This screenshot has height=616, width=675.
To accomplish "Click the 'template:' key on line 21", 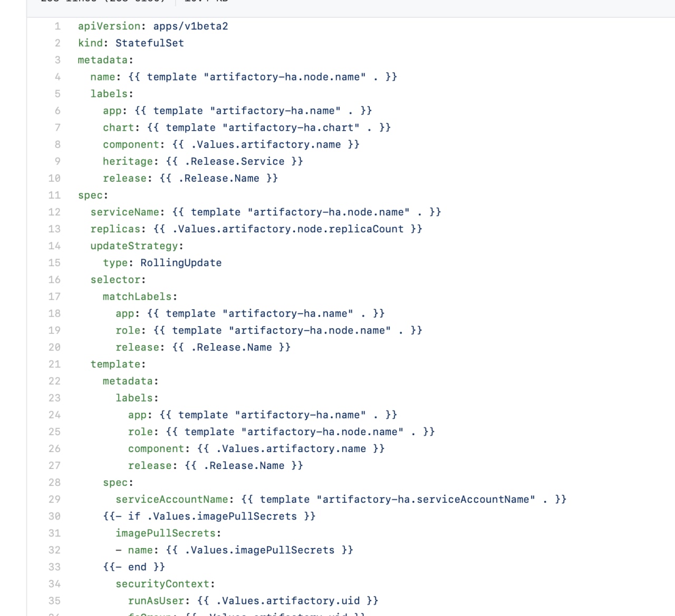I will tap(118, 364).
